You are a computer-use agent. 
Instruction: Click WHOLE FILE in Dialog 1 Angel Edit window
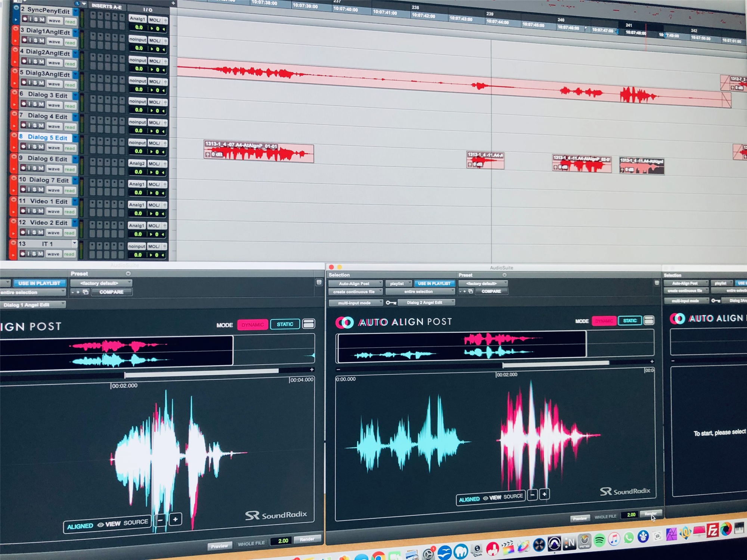[x=251, y=543]
